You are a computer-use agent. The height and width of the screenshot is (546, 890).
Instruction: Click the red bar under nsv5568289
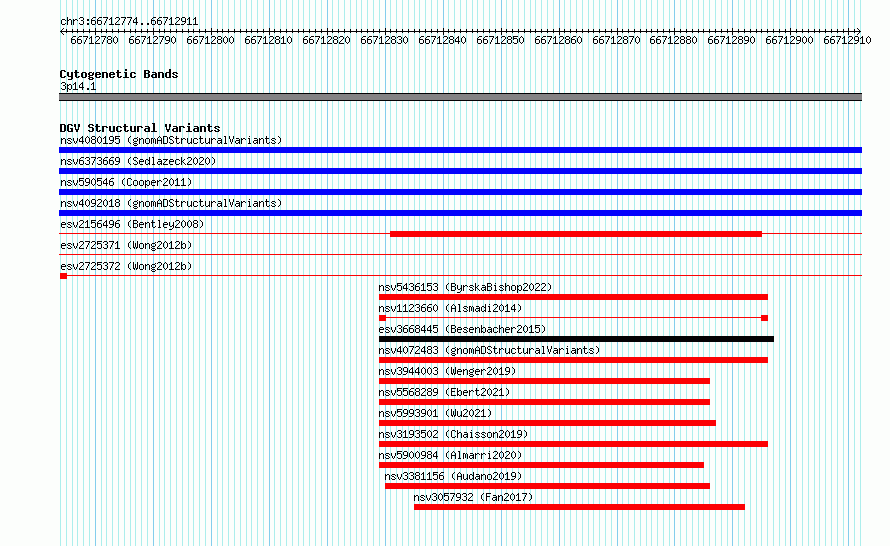(x=544, y=402)
